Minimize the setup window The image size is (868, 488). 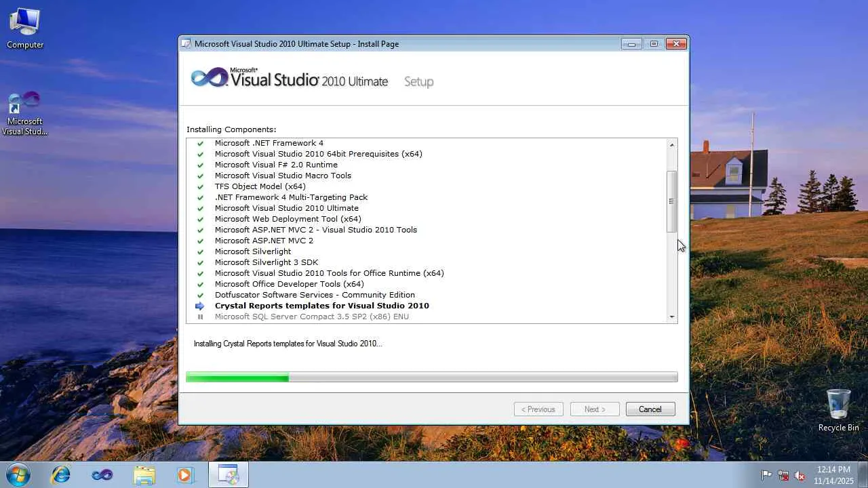pos(631,44)
